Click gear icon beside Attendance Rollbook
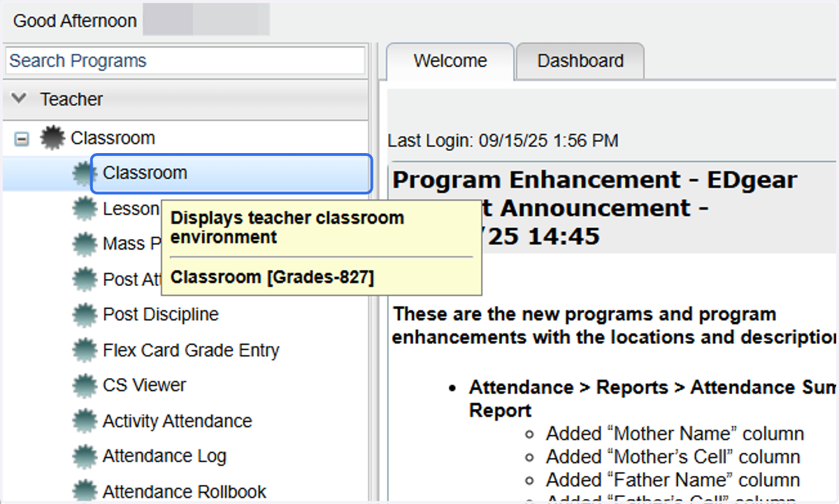Image resolution: width=839 pixels, height=504 pixels. (85, 491)
